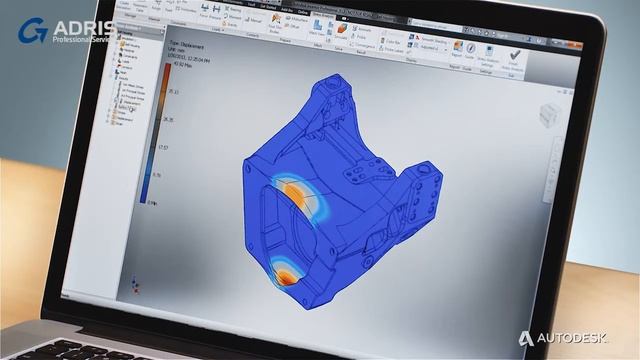Open Mesh View in the ribbon
The height and width of the screenshot is (360, 640).
317,28
